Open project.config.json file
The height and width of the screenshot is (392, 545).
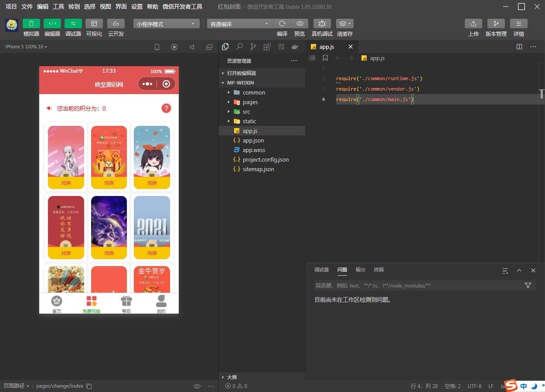click(266, 159)
